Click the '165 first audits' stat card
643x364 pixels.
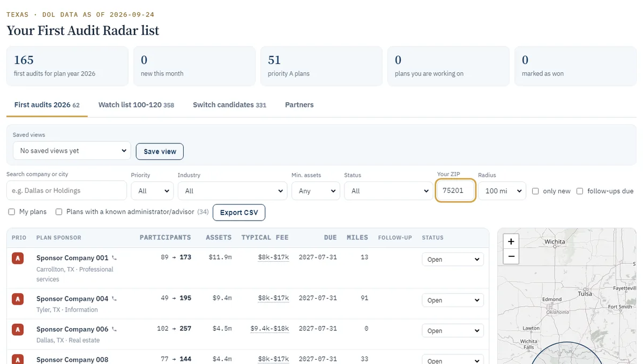[x=68, y=66]
